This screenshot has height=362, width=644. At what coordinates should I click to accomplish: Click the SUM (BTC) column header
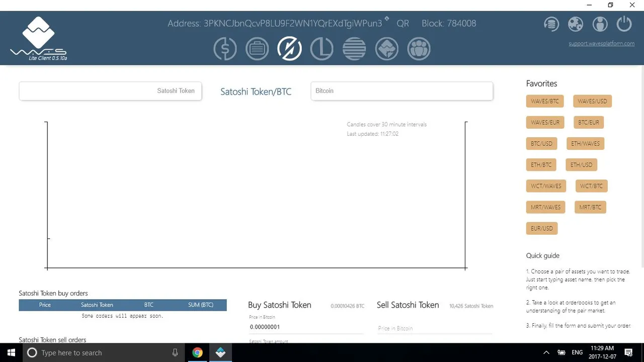(x=201, y=305)
